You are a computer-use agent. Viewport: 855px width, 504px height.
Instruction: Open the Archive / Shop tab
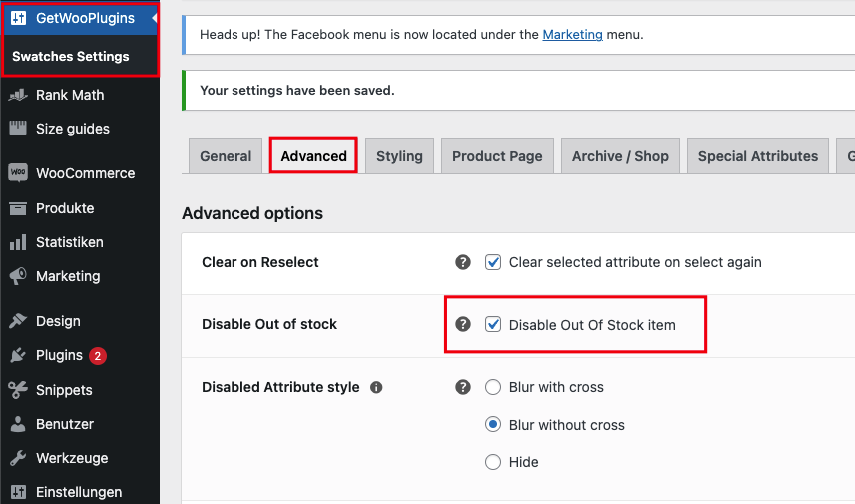click(620, 156)
